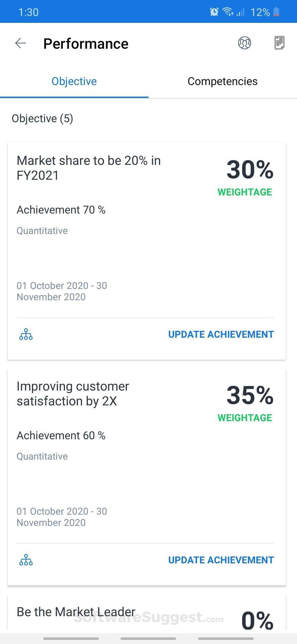The width and height of the screenshot is (297, 644).
Task: Tap the Quantitative label on second card
Action: (42, 456)
